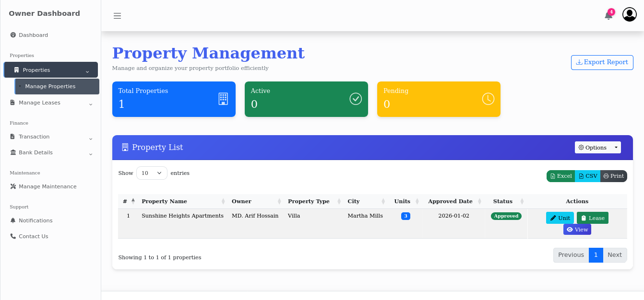This screenshot has width=644, height=300.
Task: Export the table with the Excel button
Action: [x=561, y=176]
